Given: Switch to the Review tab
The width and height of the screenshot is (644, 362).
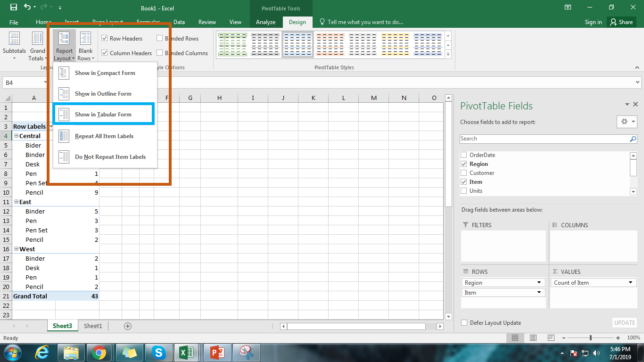Looking at the screenshot, I should point(207,22).
